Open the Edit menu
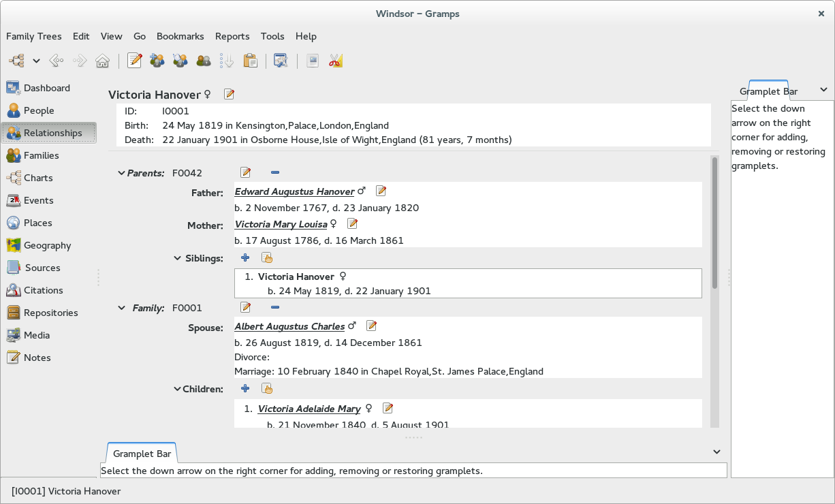The image size is (835, 504). tap(81, 36)
